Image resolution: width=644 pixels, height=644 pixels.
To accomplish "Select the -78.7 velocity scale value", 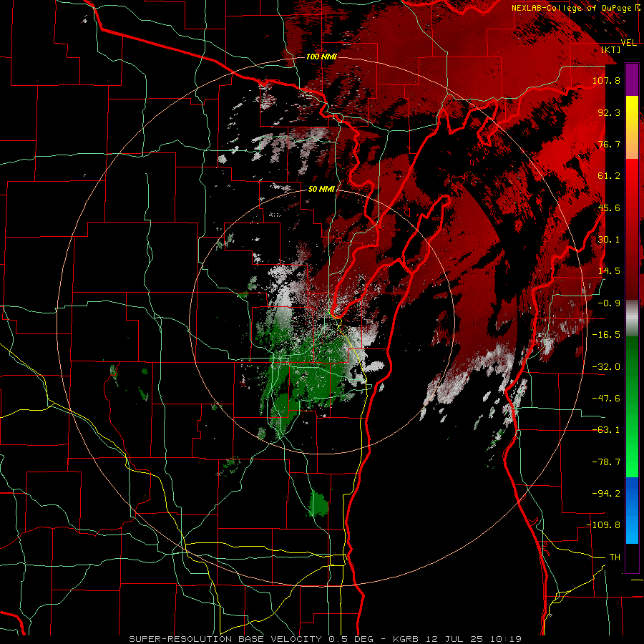I will pos(606,462).
